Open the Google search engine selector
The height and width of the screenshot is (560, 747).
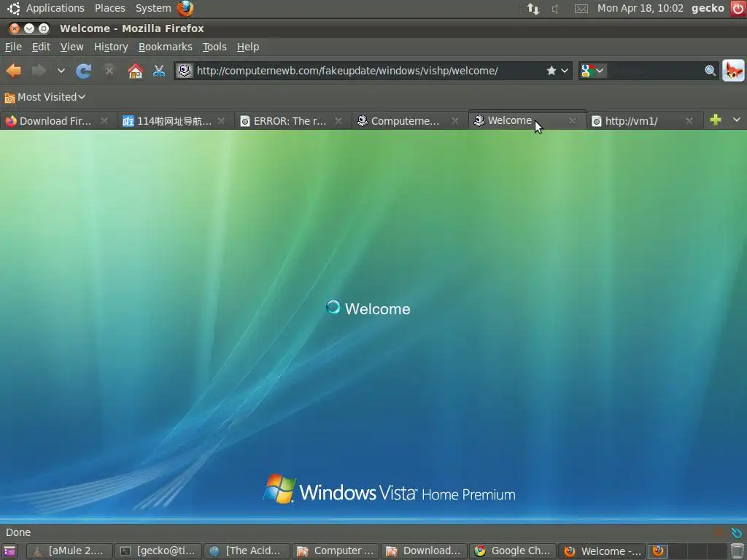coord(592,71)
